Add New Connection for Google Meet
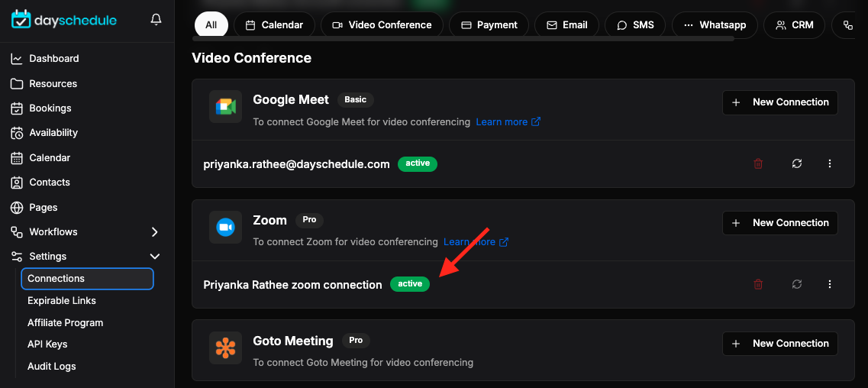868x388 pixels. pyautogui.click(x=780, y=102)
